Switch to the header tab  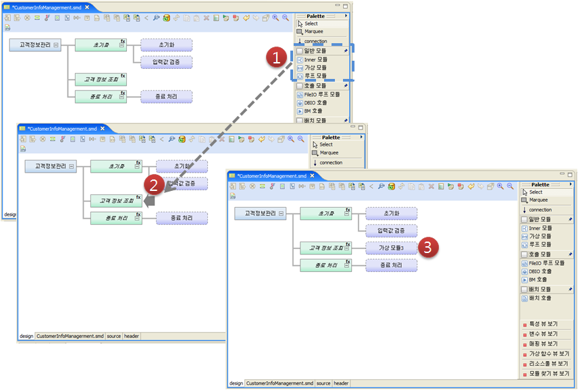point(342,383)
